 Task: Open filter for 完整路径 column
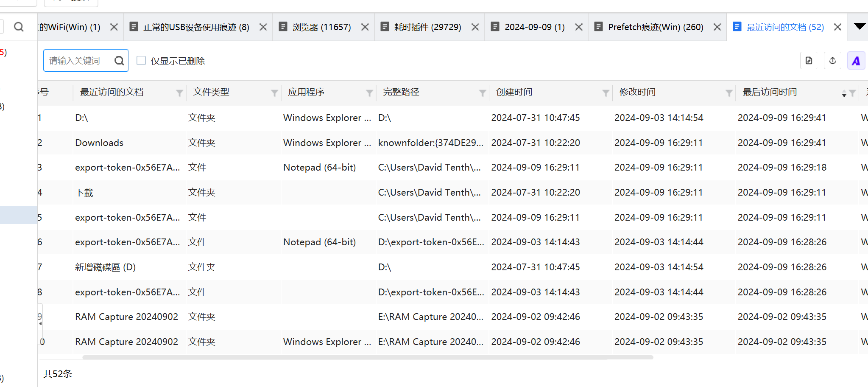[x=483, y=93]
